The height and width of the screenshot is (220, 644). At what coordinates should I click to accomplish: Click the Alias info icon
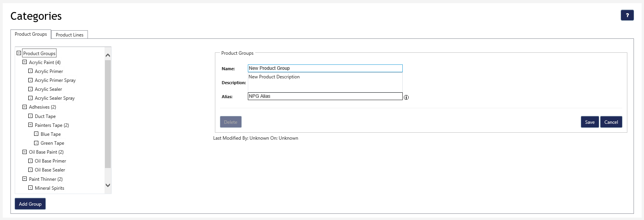click(406, 97)
